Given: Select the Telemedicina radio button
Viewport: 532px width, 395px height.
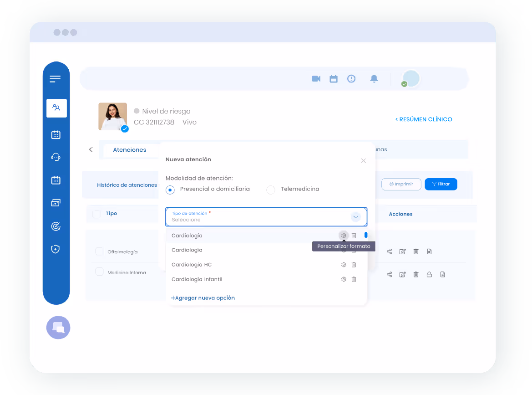Looking at the screenshot, I should tap(271, 190).
